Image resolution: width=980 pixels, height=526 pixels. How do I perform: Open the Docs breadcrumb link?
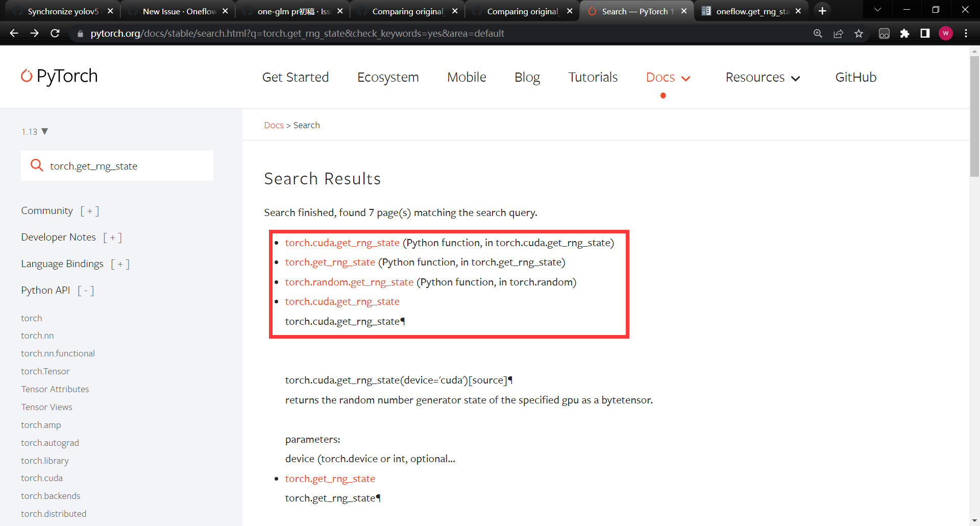tap(274, 125)
